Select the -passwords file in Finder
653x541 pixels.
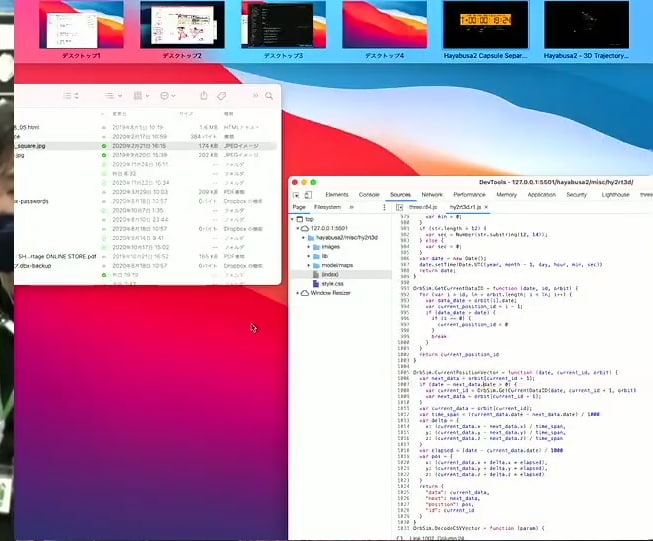[x=31, y=201]
